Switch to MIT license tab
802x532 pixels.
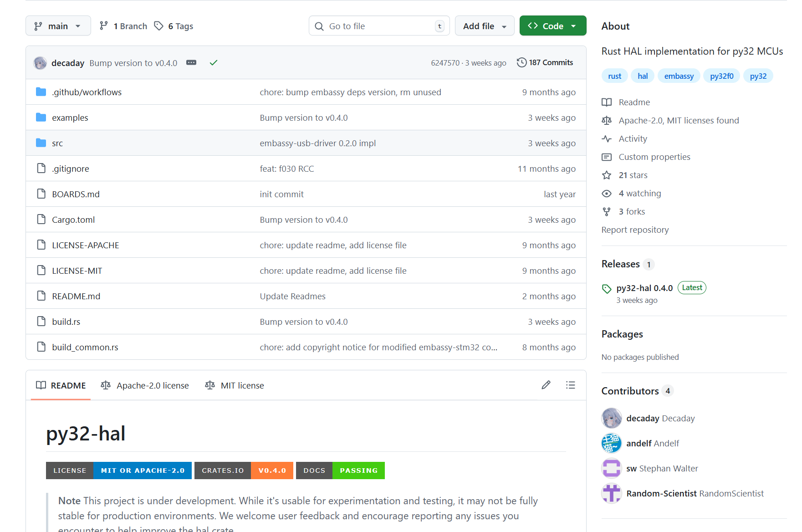click(x=235, y=385)
